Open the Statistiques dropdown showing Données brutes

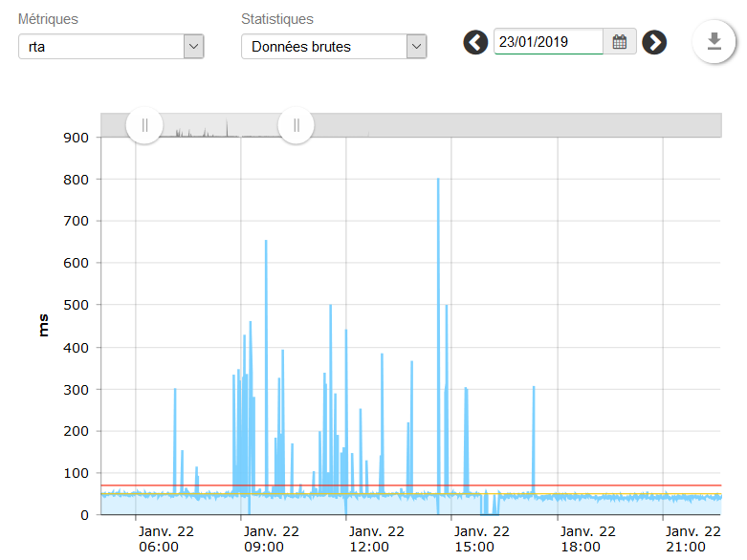[x=334, y=47]
